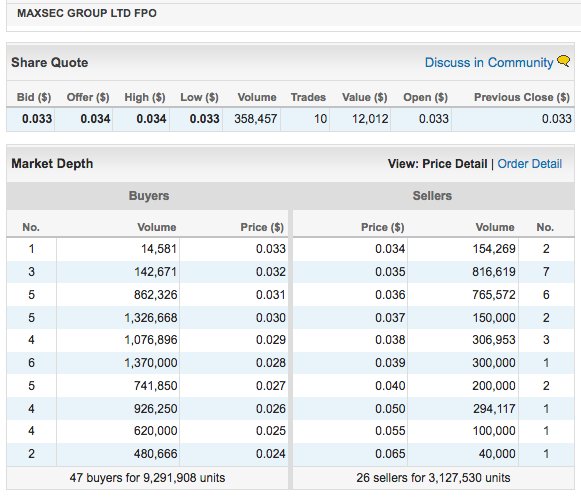The image size is (581, 503).
Task: Select seller volume 306,953
Action: 494,340
